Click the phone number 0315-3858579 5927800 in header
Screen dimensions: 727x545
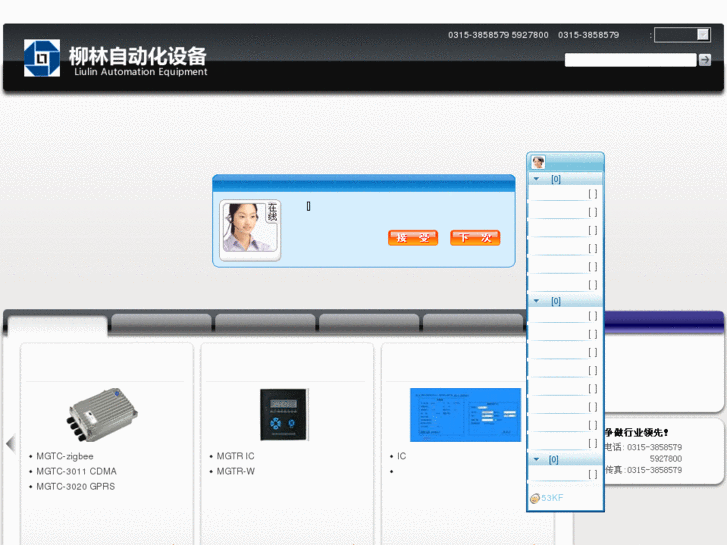click(498, 35)
